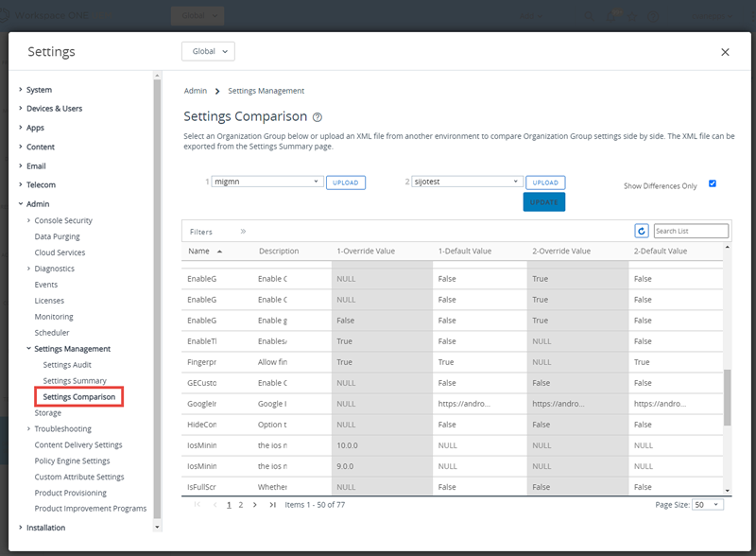The width and height of the screenshot is (756, 556).
Task: Open Custom Attribute Settings
Action: point(79,477)
